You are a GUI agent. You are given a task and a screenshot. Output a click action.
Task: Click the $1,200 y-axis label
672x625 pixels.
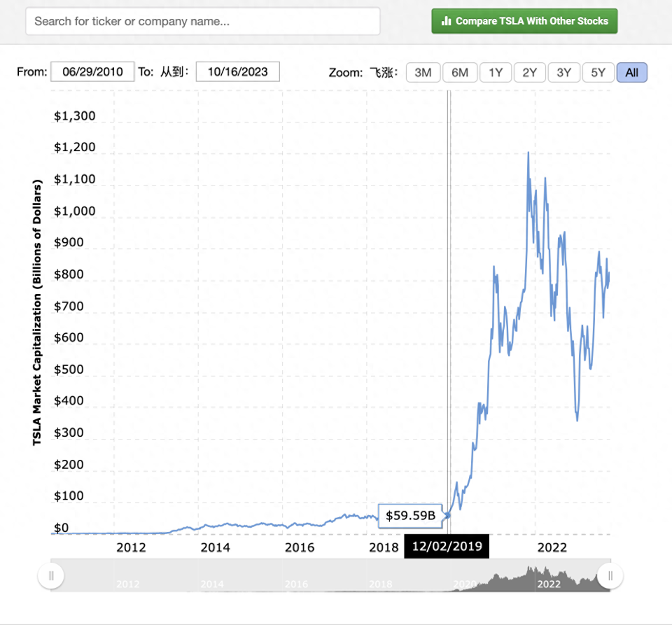coord(75,148)
